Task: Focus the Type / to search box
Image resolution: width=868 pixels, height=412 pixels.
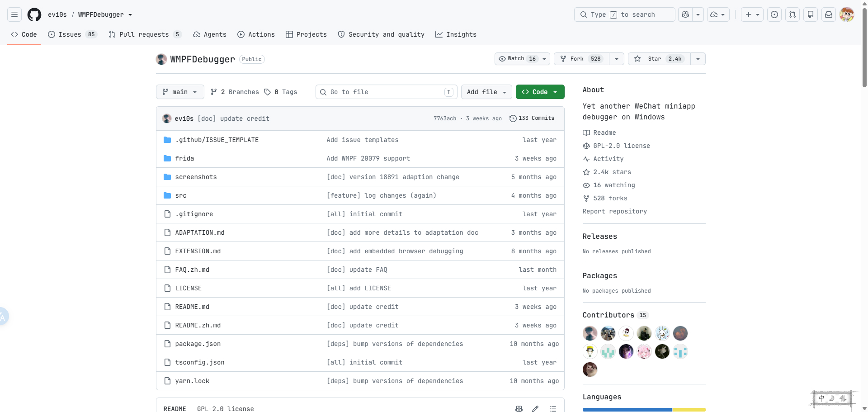Action: [625, 14]
